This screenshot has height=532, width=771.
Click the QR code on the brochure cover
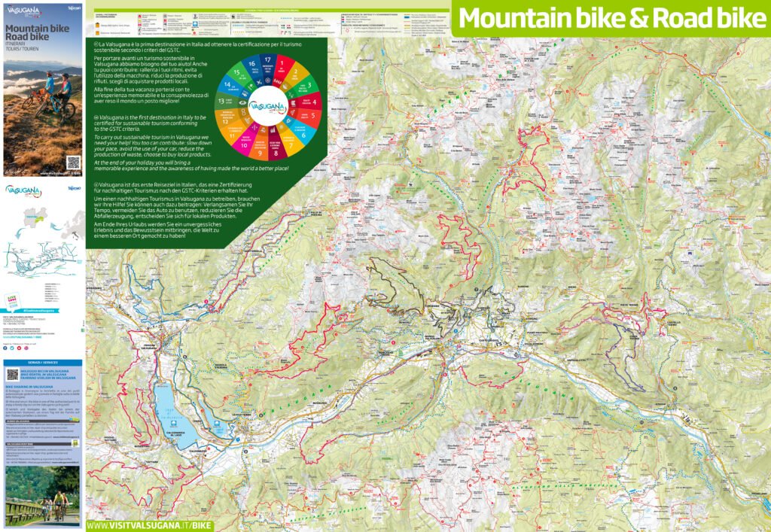point(73,162)
